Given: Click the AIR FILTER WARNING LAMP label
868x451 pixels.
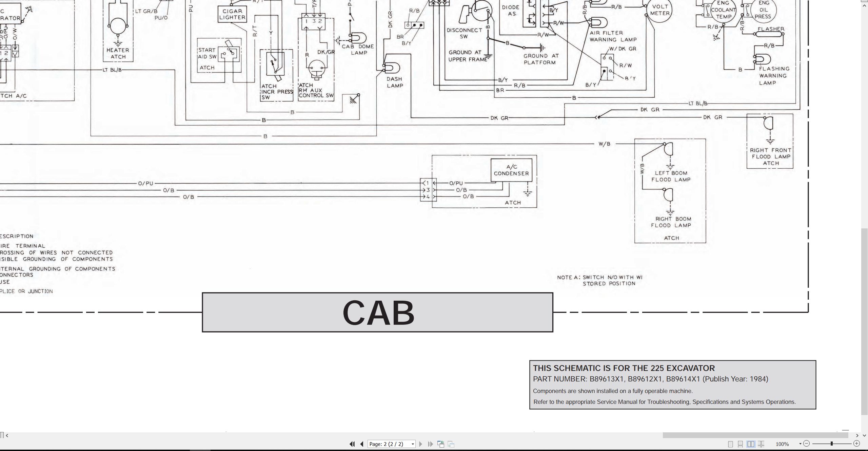Looking at the screenshot, I should click(x=613, y=36).
